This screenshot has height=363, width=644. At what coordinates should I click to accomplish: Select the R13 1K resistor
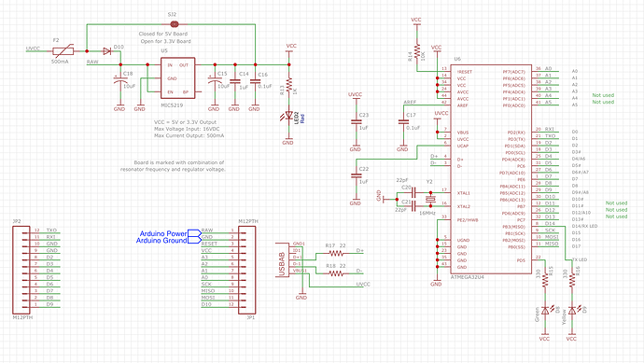pyautogui.click(x=288, y=85)
